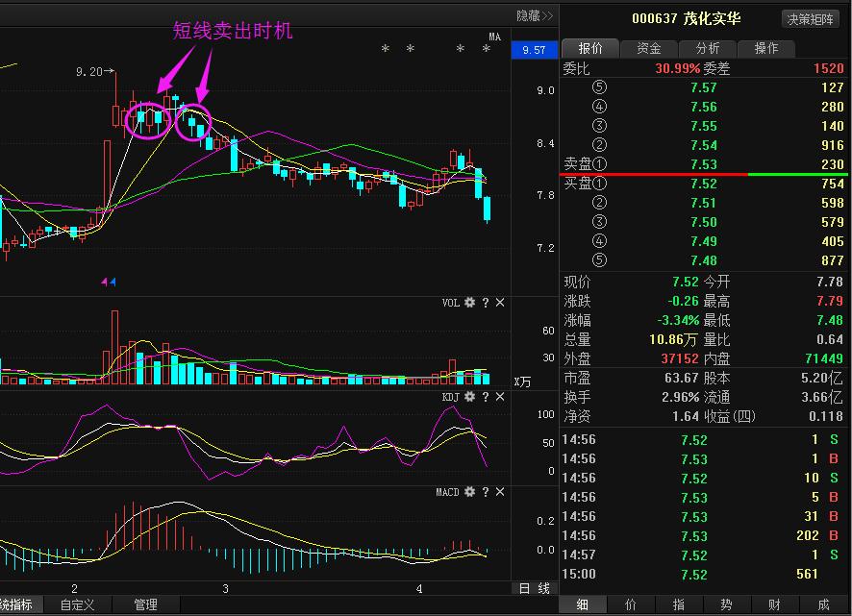This screenshot has width=852, height=616.
Task: Click the 管理 button
Action: [x=146, y=604]
